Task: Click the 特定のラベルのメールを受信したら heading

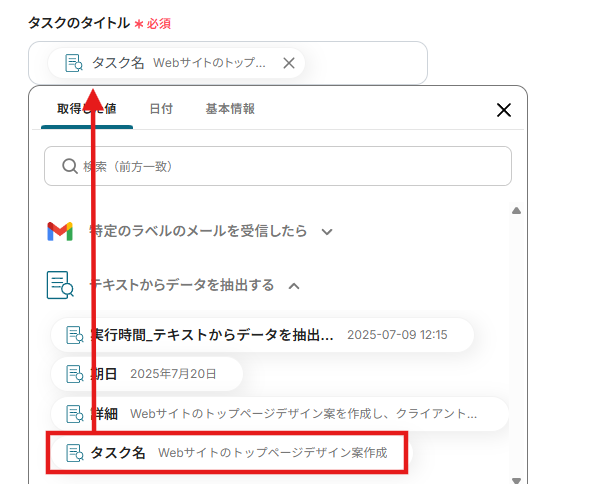Action: point(198,231)
